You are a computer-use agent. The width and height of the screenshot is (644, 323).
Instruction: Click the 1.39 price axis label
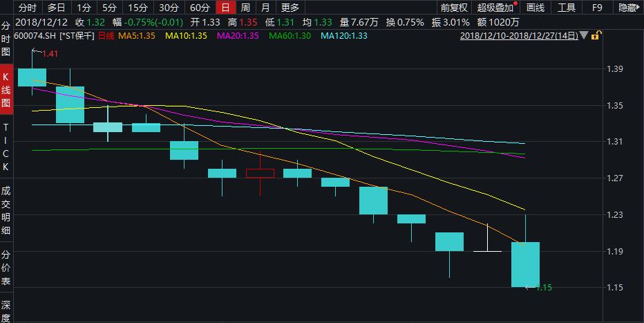tap(615, 68)
